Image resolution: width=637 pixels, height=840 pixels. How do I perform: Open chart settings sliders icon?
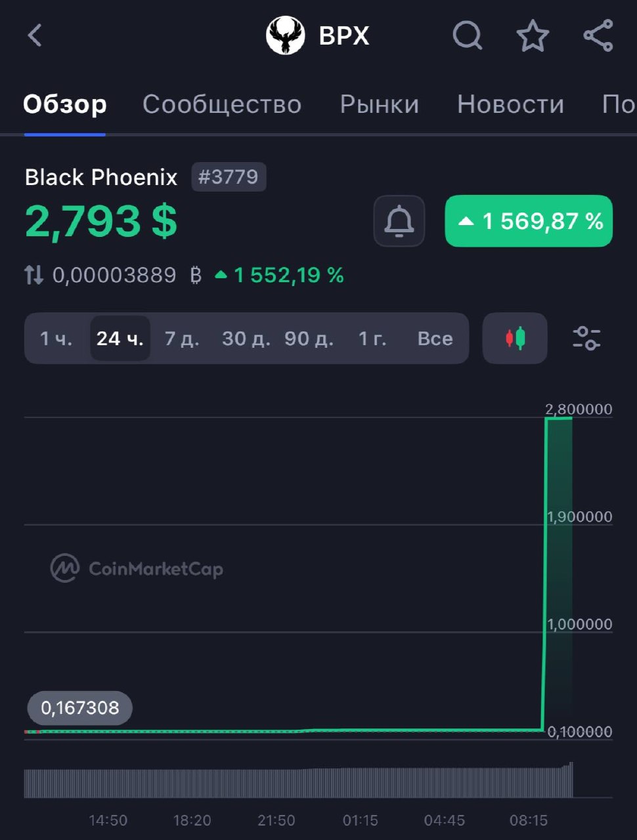click(x=586, y=339)
